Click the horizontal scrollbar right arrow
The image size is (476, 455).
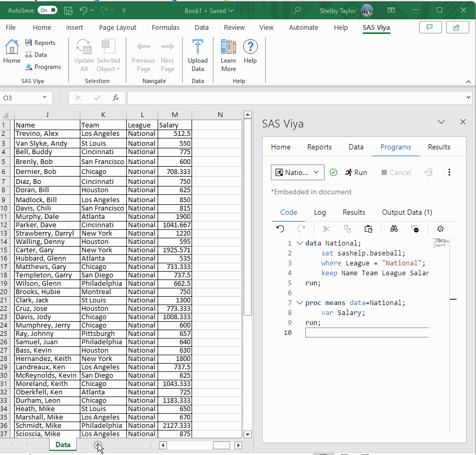coord(238,445)
